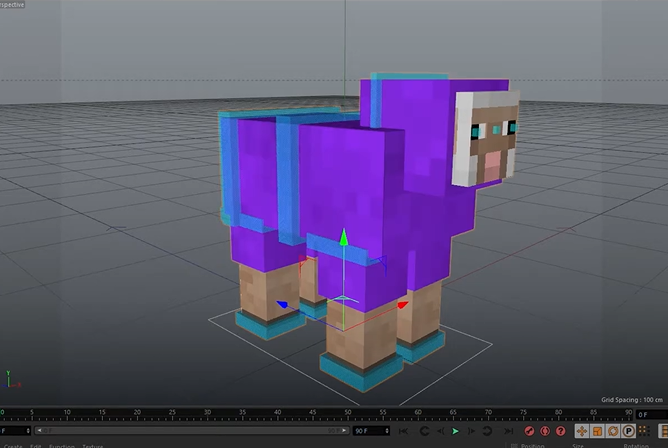Toggle position keyframe recording
The height and width of the screenshot is (448, 668).
(582, 431)
